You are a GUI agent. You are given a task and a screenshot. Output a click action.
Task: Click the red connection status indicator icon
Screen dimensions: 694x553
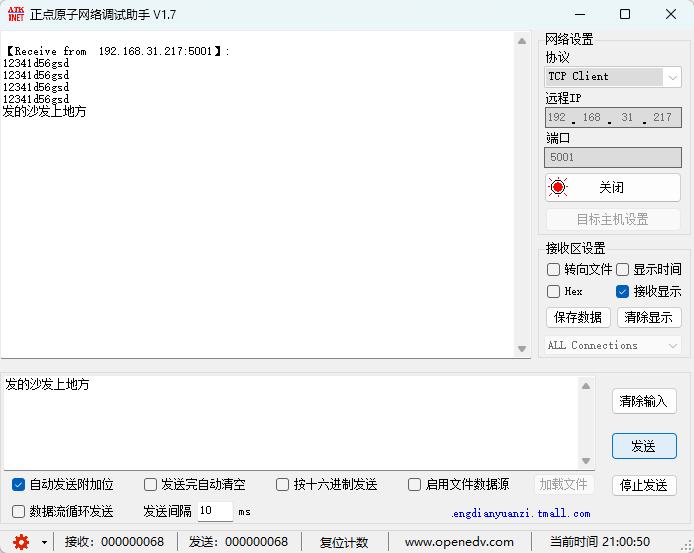click(x=558, y=187)
